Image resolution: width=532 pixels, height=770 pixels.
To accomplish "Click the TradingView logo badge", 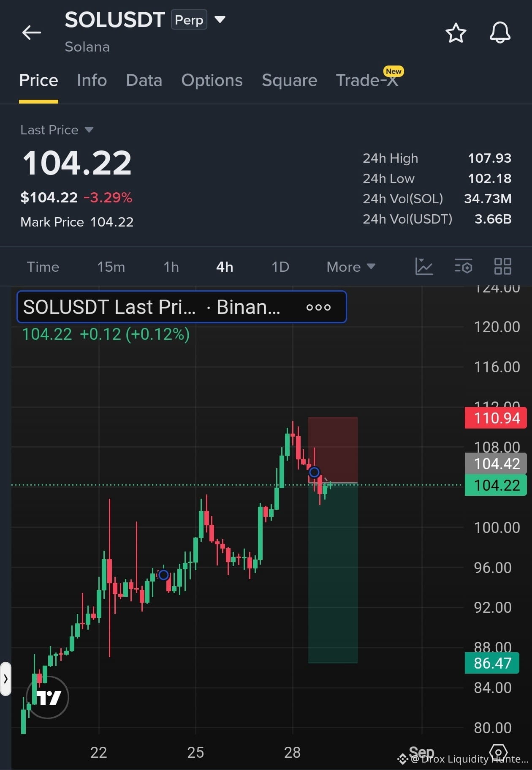I will 47,697.
